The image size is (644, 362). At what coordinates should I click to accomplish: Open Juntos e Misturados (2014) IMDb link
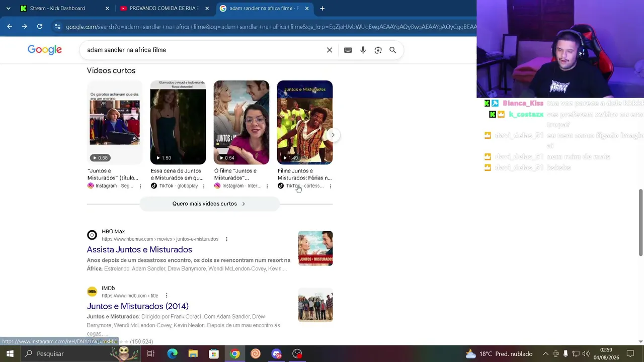pyautogui.click(x=137, y=306)
